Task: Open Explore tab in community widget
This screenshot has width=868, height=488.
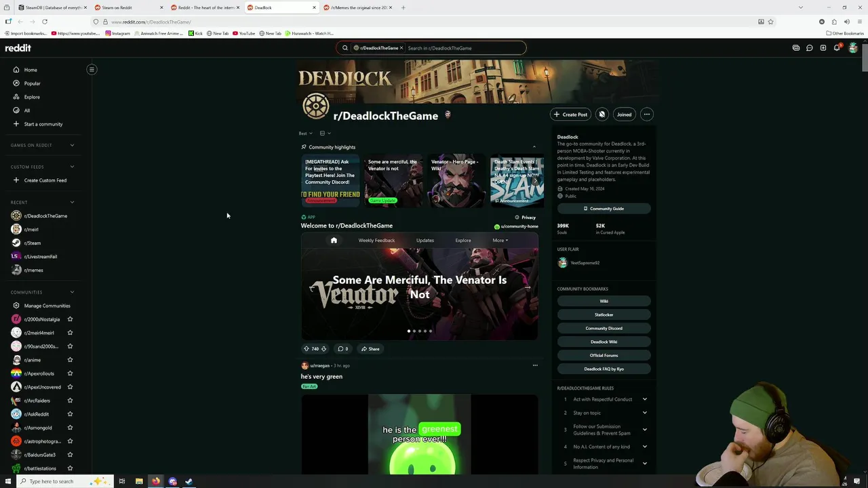Action: 463,241
